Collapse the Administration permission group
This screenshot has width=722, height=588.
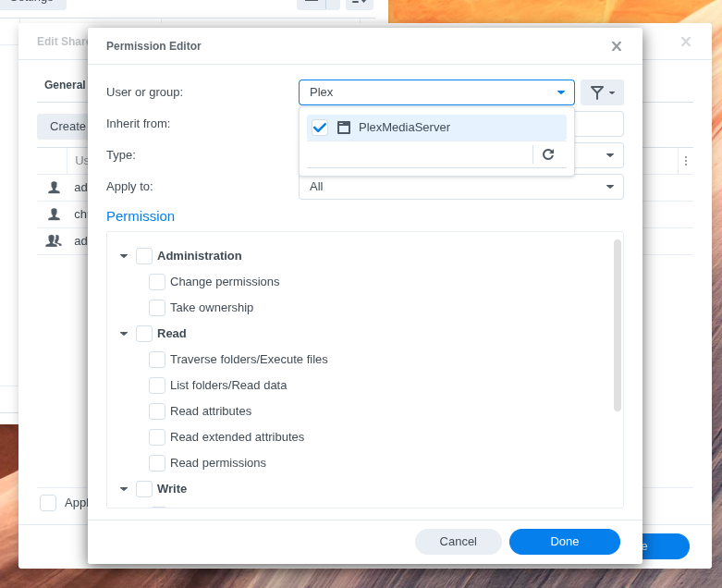point(124,256)
